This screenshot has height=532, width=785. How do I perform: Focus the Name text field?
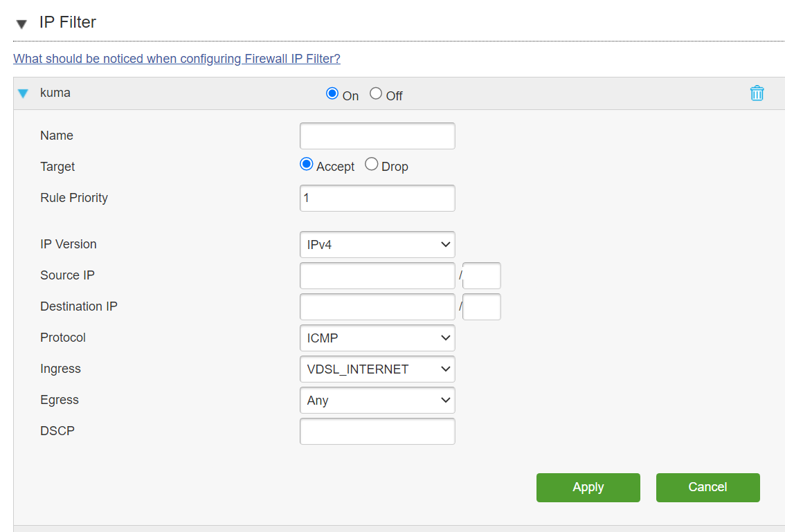(x=377, y=136)
